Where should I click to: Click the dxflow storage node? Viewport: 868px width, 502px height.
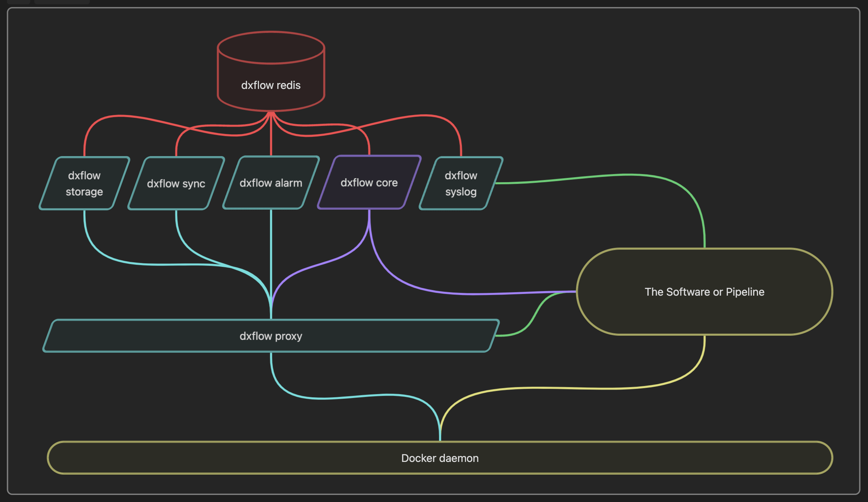coord(84,183)
